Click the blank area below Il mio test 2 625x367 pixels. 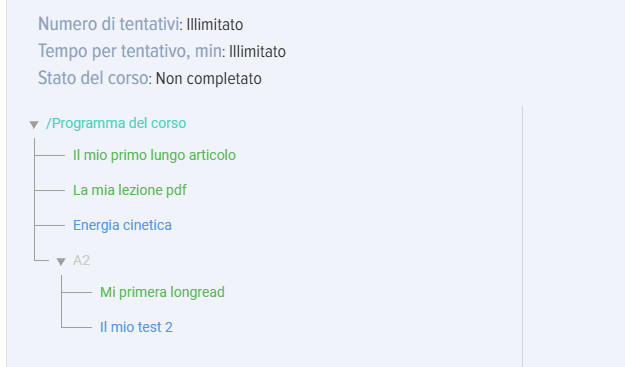coord(263,353)
